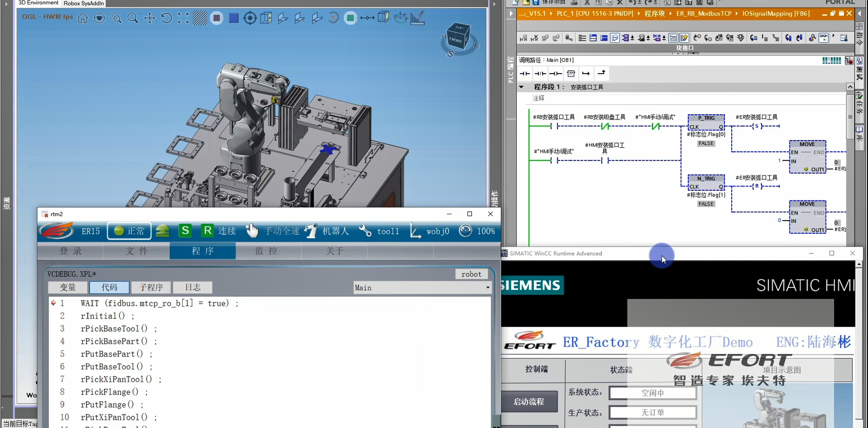This screenshot has width=868, height=428.
Task: Click the fit-to-screen expand arrows icon
Action: [183, 19]
